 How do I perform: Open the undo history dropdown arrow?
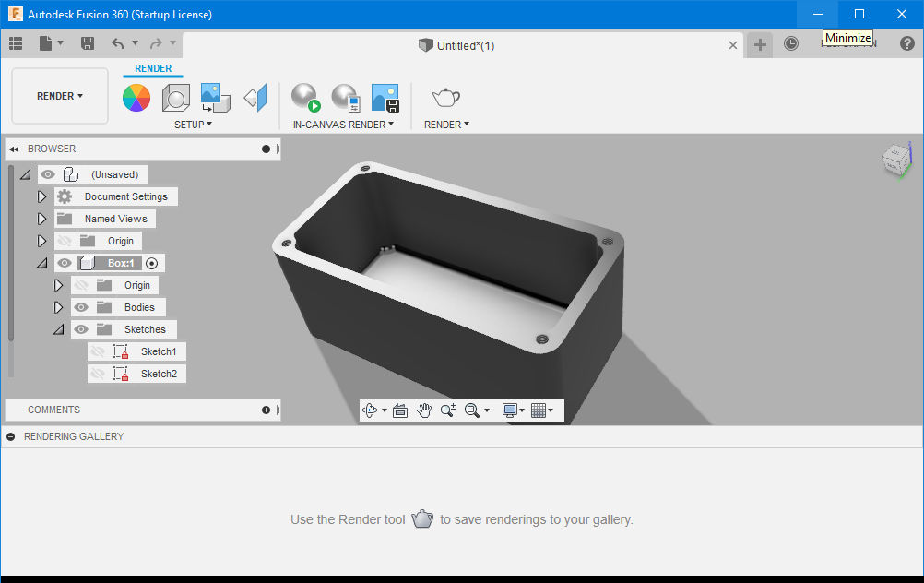135,42
